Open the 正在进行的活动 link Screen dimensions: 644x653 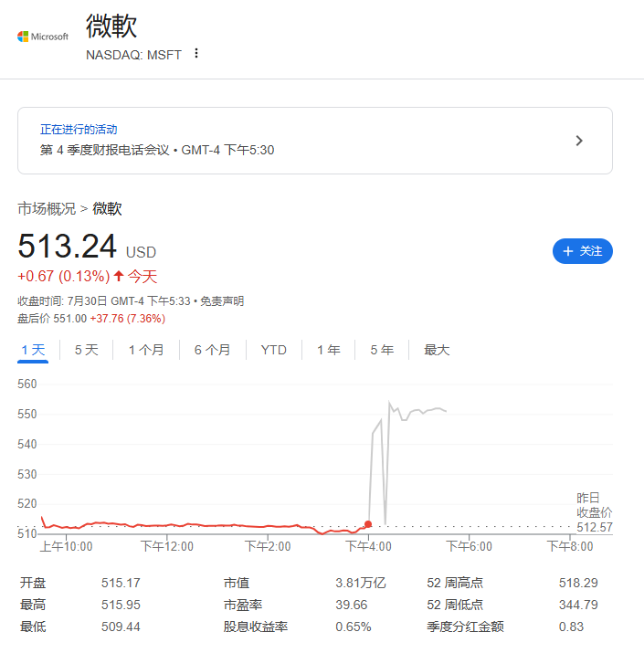79,129
